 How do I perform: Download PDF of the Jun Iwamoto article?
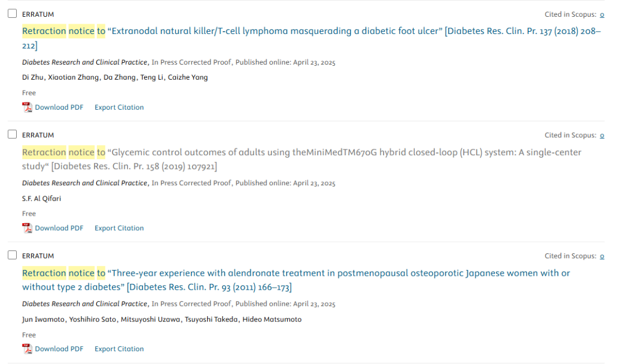[x=59, y=349]
